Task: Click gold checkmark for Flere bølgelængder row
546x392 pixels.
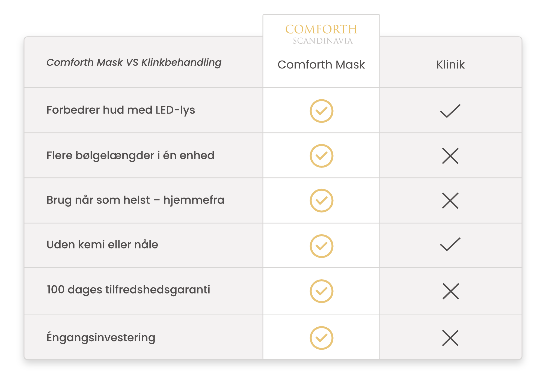Action: (x=321, y=156)
